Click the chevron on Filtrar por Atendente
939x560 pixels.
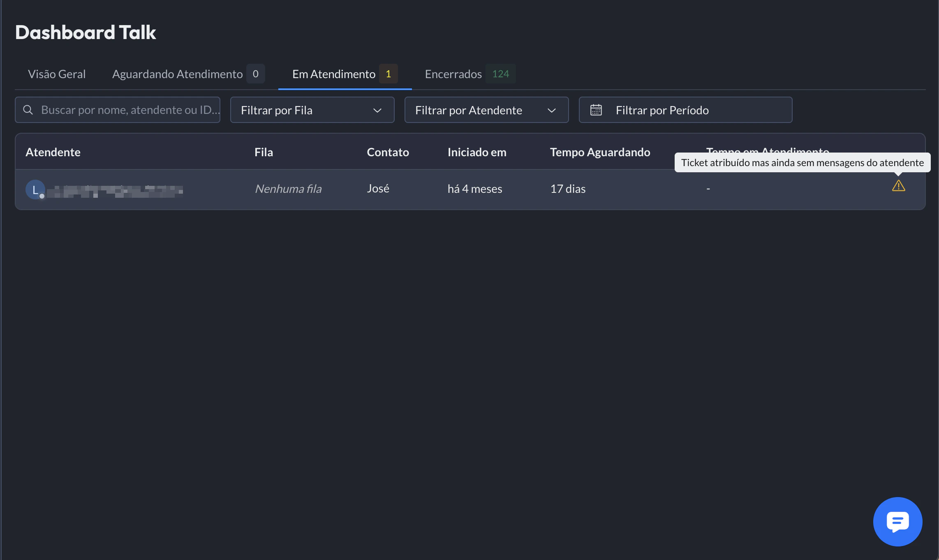[x=553, y=110]
